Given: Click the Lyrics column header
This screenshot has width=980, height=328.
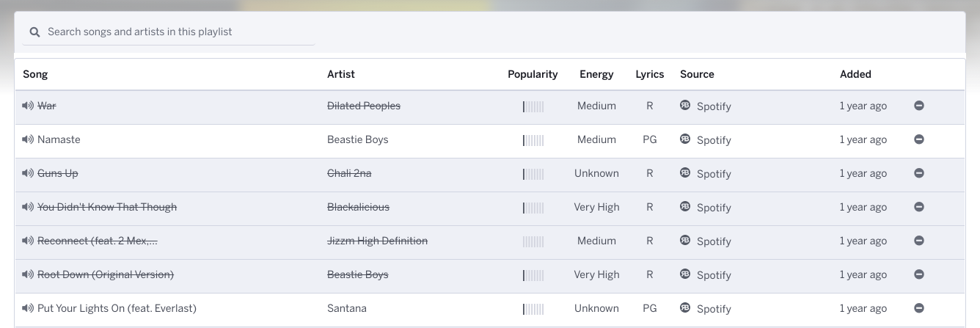Looking at the screenshot, I should coord(650,74).
